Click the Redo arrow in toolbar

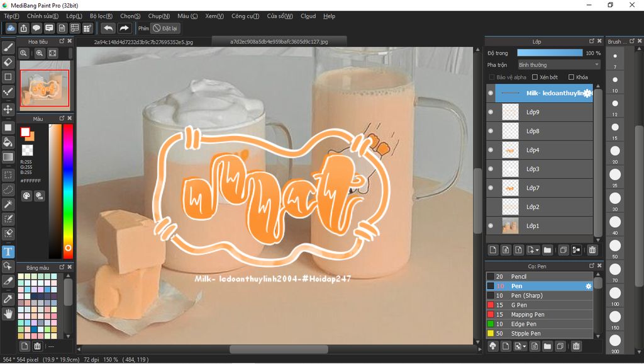124,28
